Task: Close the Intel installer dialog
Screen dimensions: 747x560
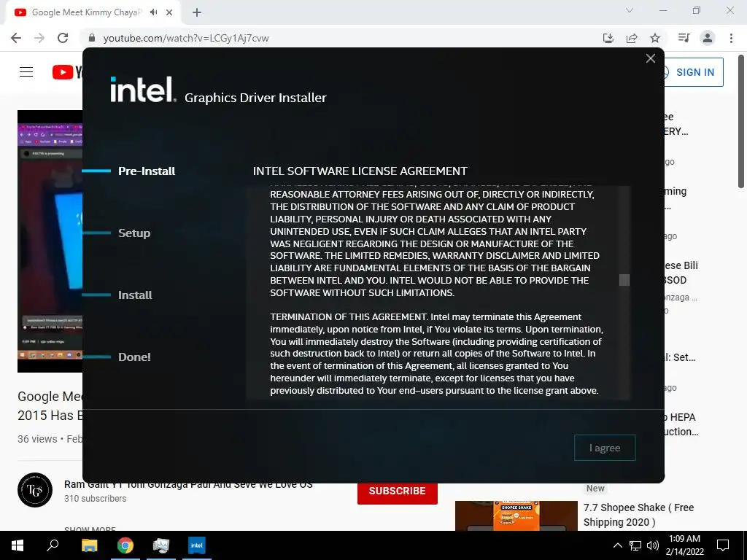Action: point(650,58)
